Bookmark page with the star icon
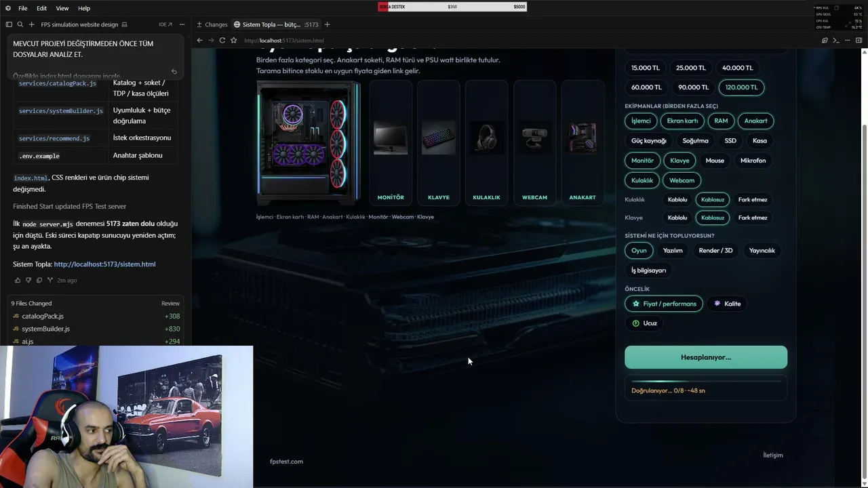The width and height of the screenshot is (868, 488). (234, 41)
